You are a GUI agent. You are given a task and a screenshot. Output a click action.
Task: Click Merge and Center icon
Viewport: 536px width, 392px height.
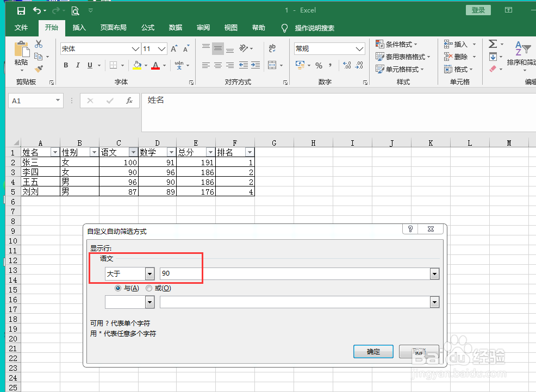click(x=272, y=65)
